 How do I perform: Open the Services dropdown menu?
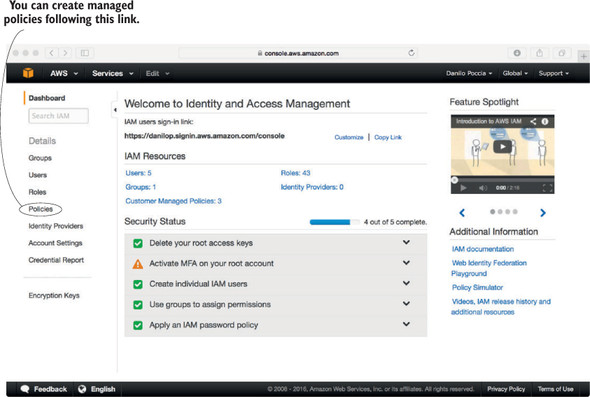pos(113,73)
